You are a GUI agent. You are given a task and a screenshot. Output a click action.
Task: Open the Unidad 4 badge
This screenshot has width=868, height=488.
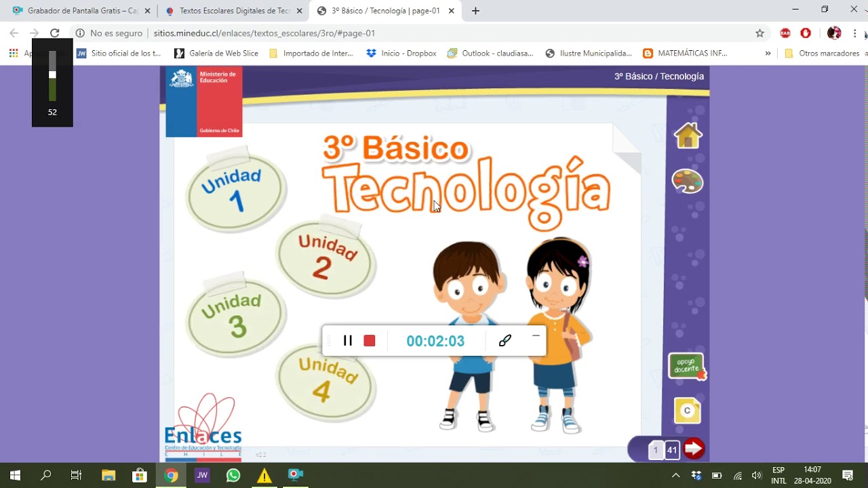[x=326, y=381]
